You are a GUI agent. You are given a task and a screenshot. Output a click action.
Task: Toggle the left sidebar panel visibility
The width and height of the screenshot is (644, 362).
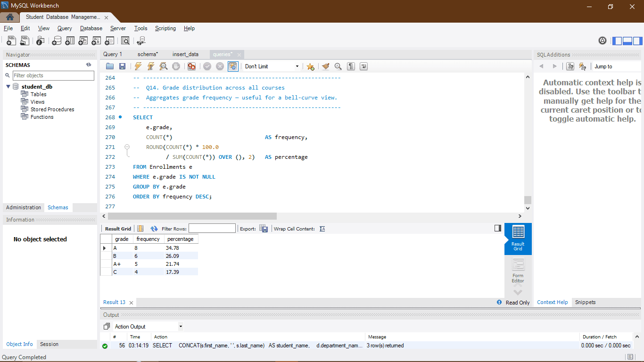[617, 41]
